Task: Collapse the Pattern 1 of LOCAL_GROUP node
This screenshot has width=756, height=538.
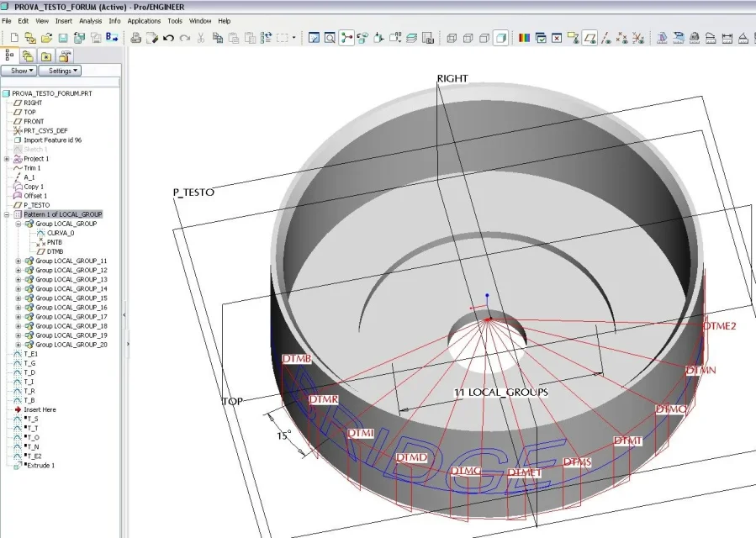Action: click(x=7, y=214)
